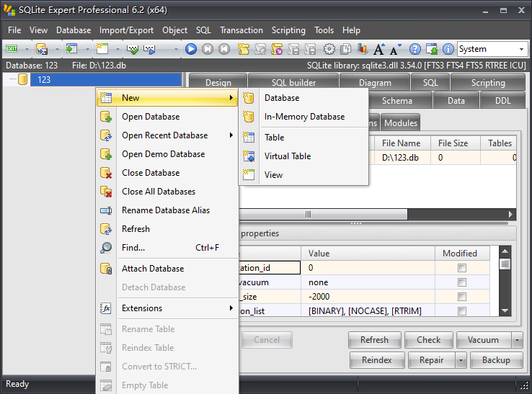Click the New SQL script scroll icon
This screenshot has height=394, width=532.
pyautogui.click(x=243, y=49)
